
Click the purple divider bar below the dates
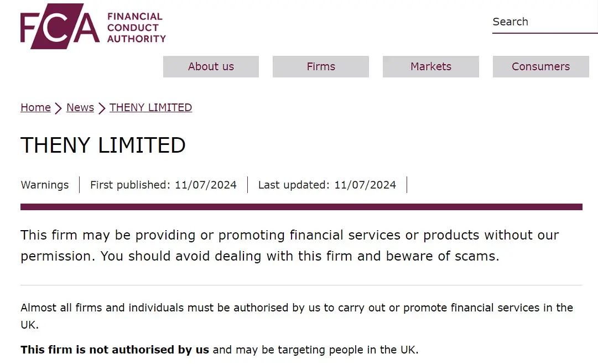click(301, 207)
